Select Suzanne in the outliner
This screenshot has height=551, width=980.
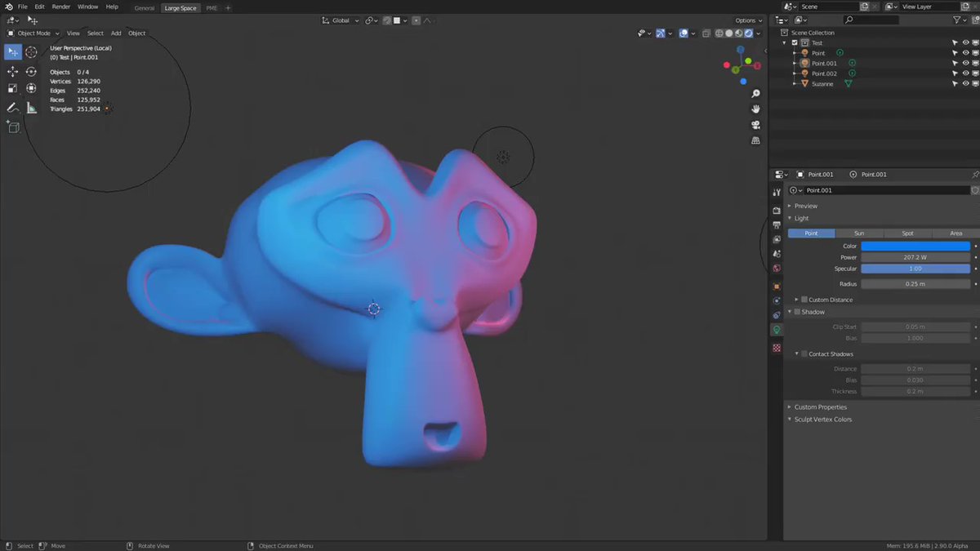pos(822,83)
